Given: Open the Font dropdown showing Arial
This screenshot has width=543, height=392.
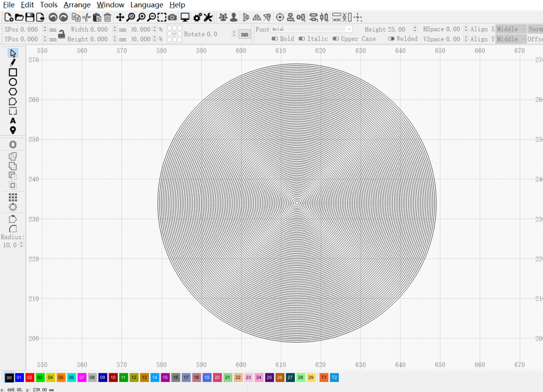Looking at the screenshot, I should click(x=311, y=29).
